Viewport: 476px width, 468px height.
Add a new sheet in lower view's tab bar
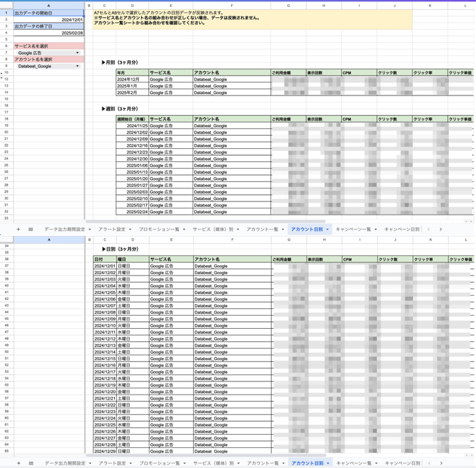pyautogui.click(x=19, y=463)
